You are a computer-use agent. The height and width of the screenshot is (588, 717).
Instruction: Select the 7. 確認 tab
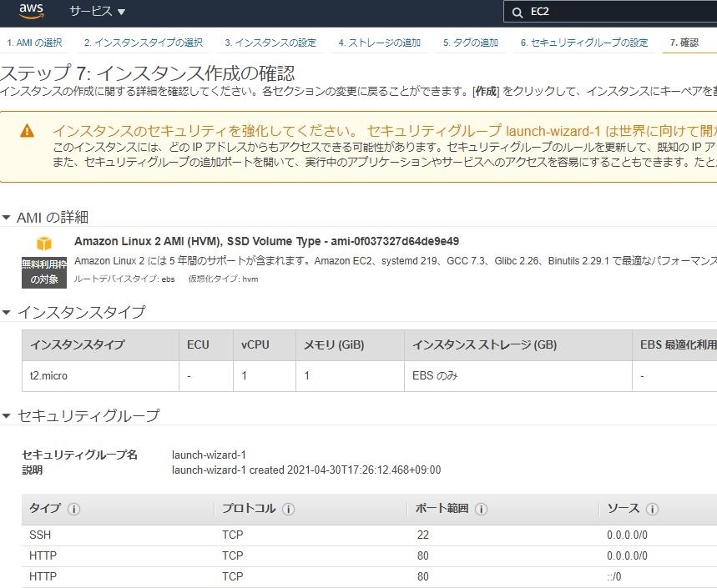pyautogui.click(x=684, y=43)
